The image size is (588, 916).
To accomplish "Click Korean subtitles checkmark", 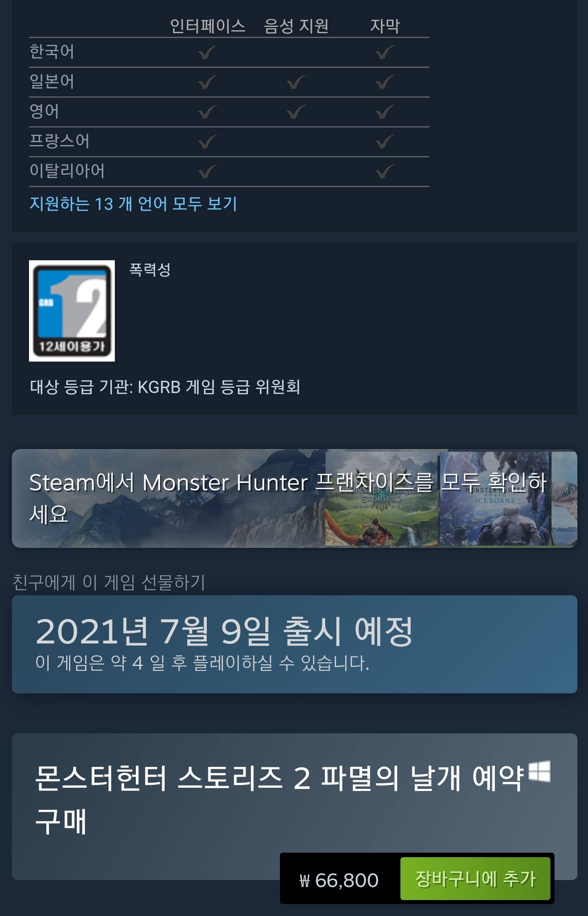I will pyautogui.click(x=385, y=52).
